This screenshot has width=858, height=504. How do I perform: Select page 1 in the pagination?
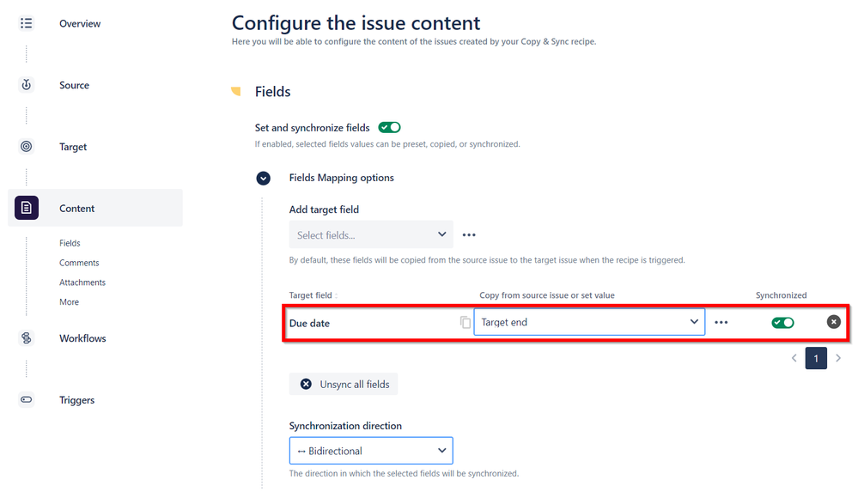pyautogui.click(x=816, y=358)
